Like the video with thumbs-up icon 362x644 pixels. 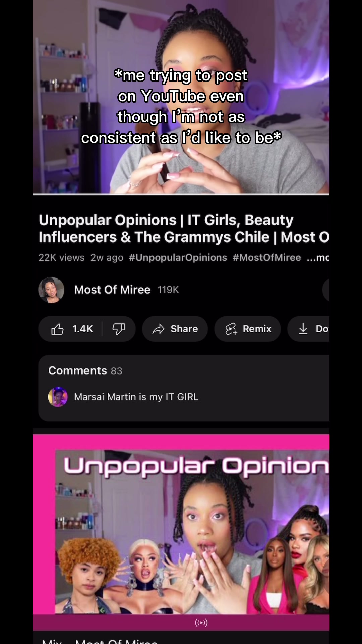(57, 329)
